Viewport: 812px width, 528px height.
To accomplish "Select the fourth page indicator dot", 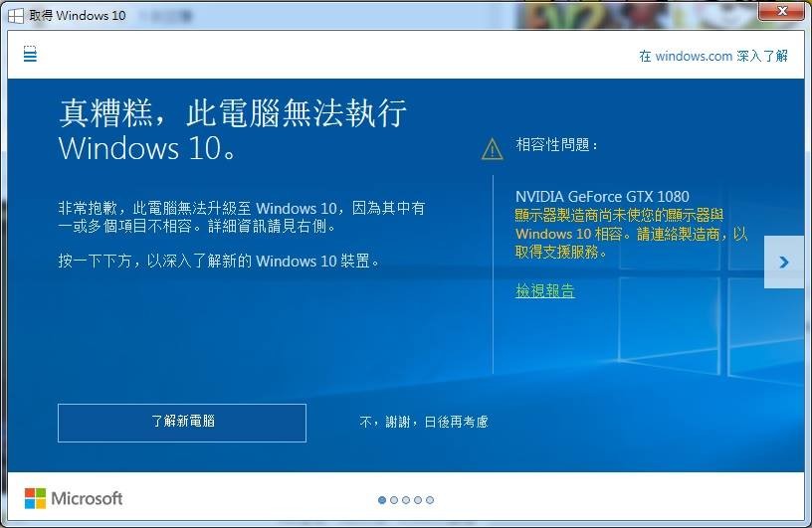I will 418,500.
